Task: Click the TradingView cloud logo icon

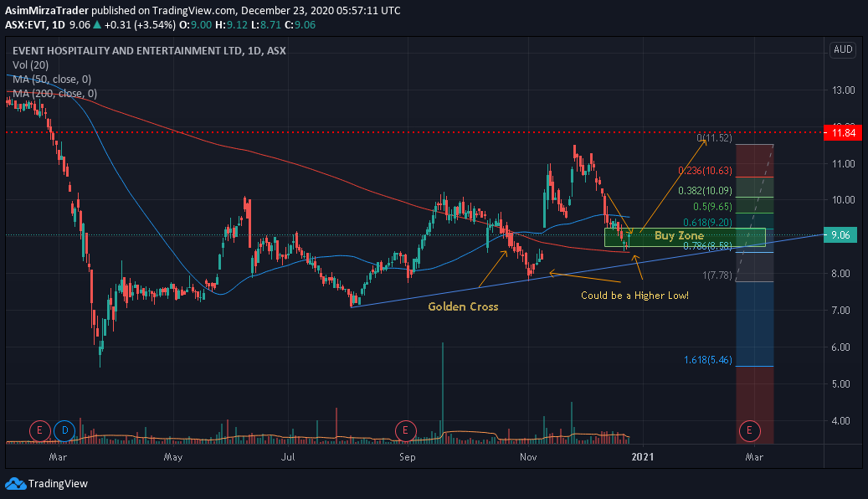Action: (16, 483)
